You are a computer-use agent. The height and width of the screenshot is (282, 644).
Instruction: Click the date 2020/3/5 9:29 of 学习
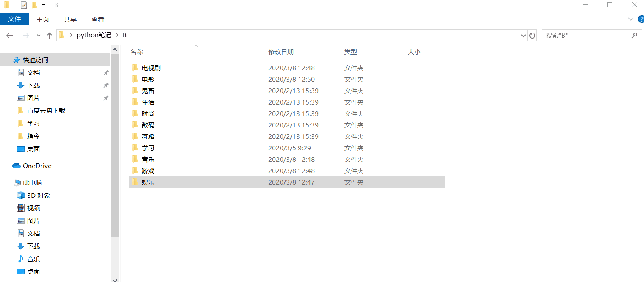point(290,148)
